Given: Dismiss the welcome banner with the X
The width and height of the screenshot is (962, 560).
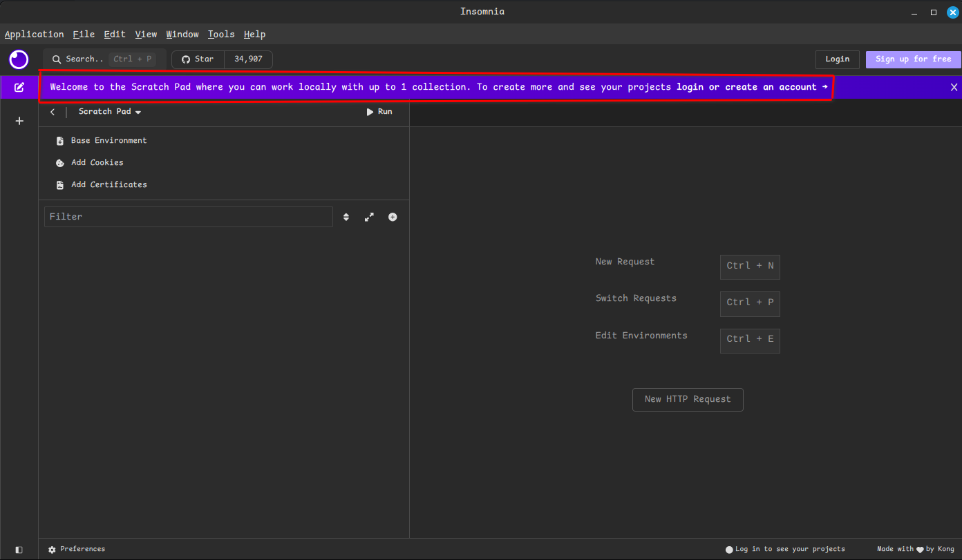Looking at the screenshot, I should coord(954,87).
